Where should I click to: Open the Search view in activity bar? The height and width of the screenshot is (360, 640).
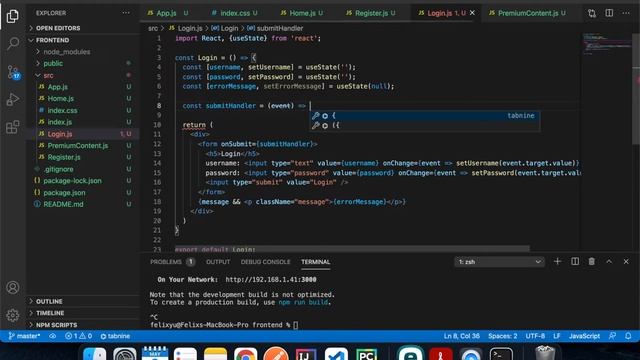click(13, 43)
